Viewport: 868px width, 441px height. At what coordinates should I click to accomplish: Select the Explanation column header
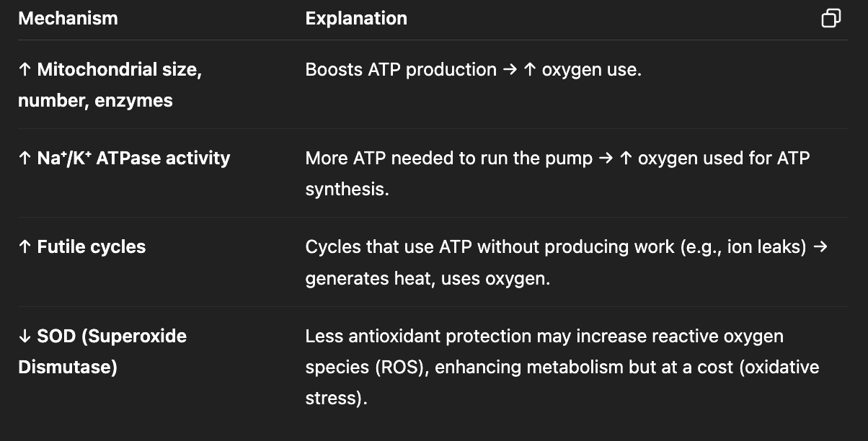(356, 19)
